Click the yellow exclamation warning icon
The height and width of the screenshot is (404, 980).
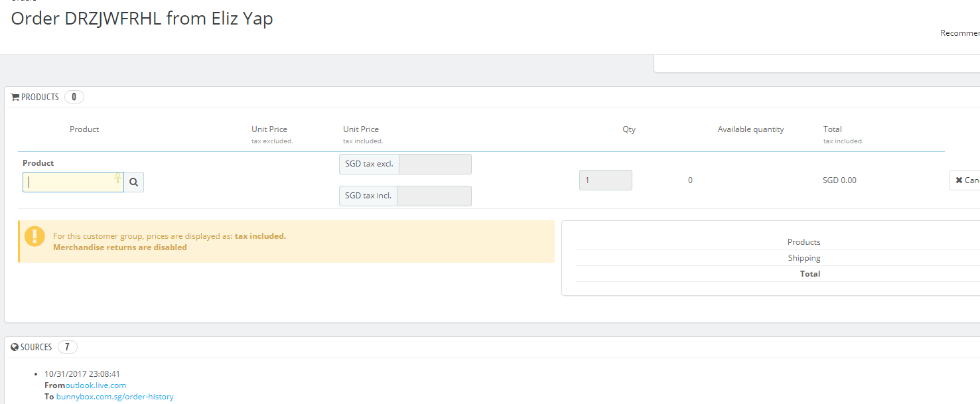[x=35, y=237]
